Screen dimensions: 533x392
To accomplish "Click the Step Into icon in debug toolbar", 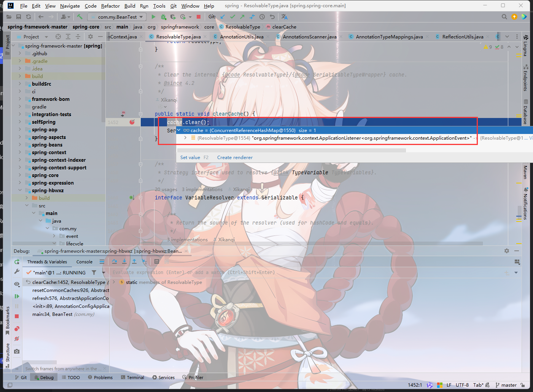I will (124, 261).
